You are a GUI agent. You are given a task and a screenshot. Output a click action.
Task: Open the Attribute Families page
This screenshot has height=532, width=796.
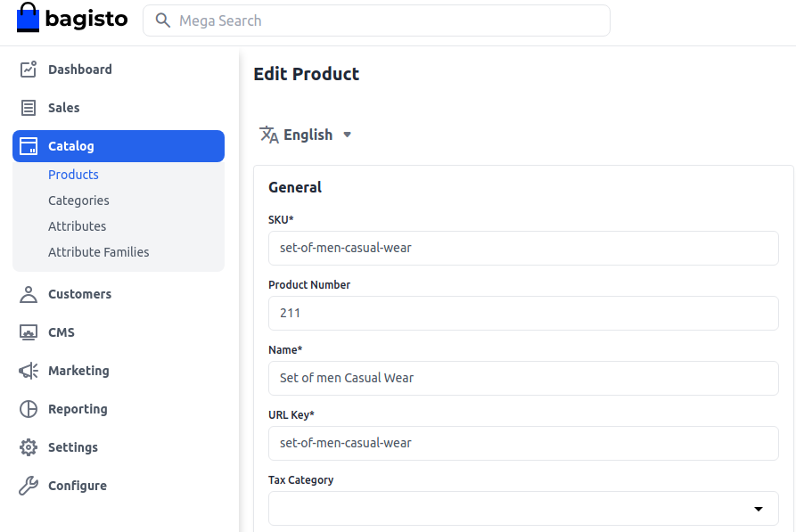click(x=98, y=252)
